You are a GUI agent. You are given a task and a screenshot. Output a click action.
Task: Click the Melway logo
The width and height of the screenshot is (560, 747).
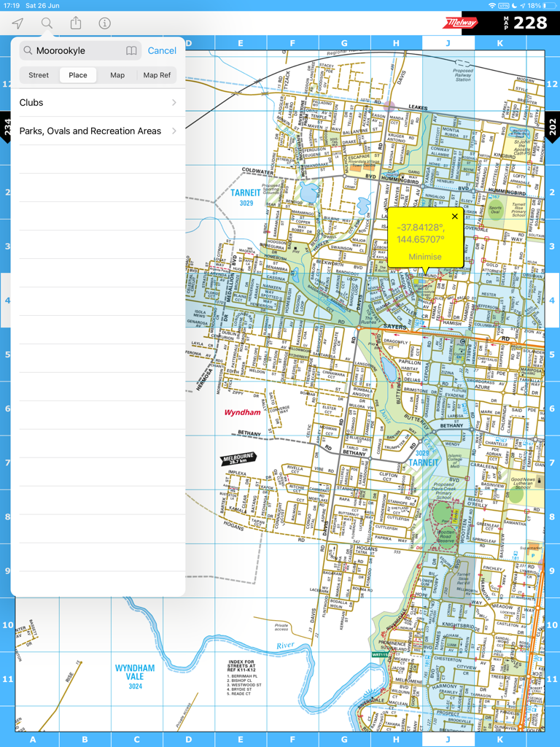(461, 23)
